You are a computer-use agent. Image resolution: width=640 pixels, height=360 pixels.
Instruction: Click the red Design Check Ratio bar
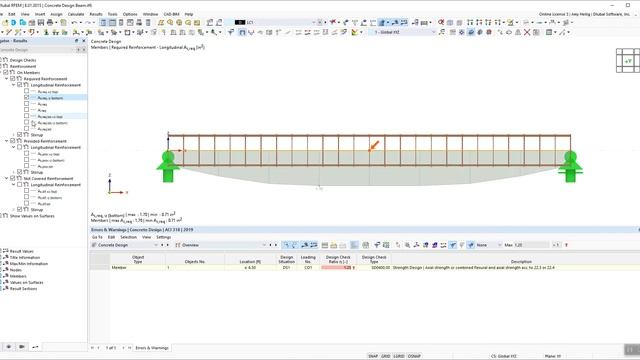click(337, 267)
